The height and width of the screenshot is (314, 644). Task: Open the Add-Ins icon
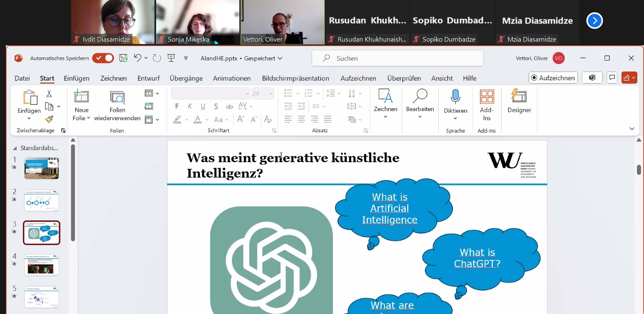[x=487, y=96]
